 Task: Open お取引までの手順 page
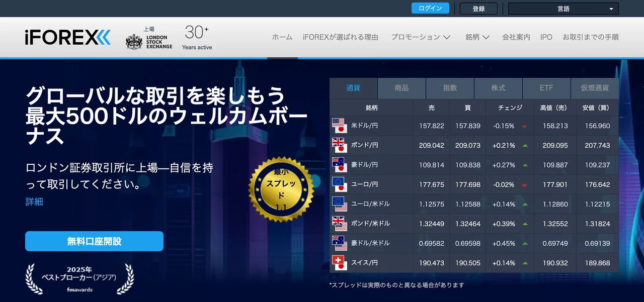coord(591,37)
